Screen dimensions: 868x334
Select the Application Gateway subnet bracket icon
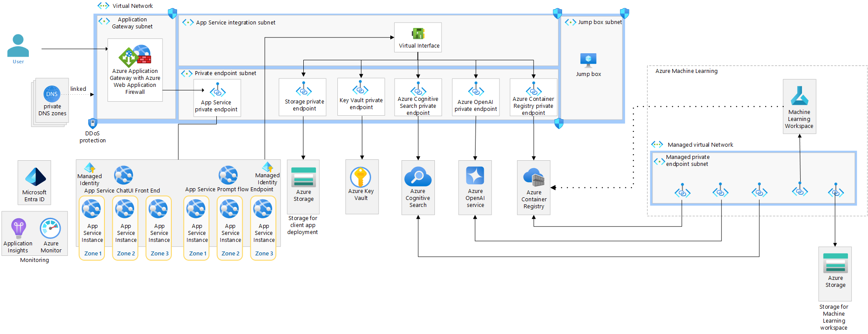click(104, 21)
